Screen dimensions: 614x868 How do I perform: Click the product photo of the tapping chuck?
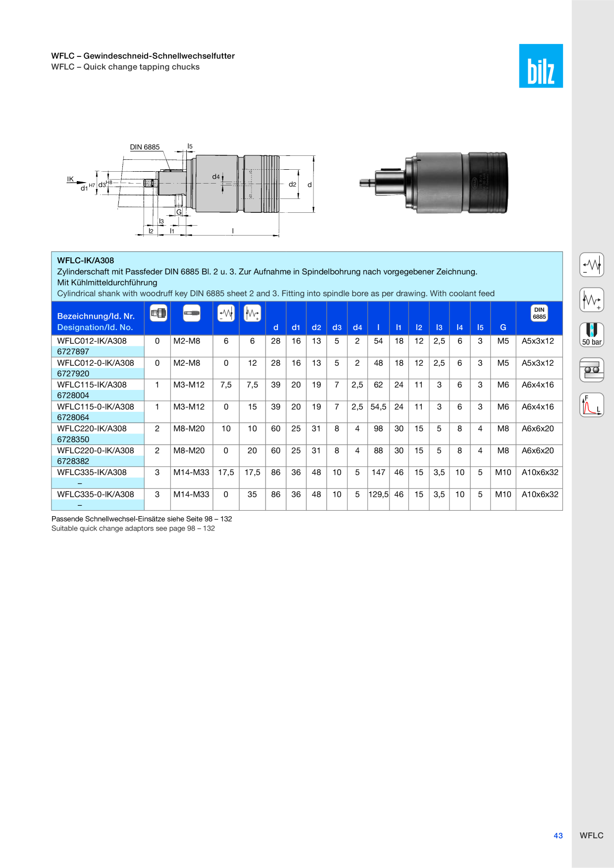coord(434,183)
